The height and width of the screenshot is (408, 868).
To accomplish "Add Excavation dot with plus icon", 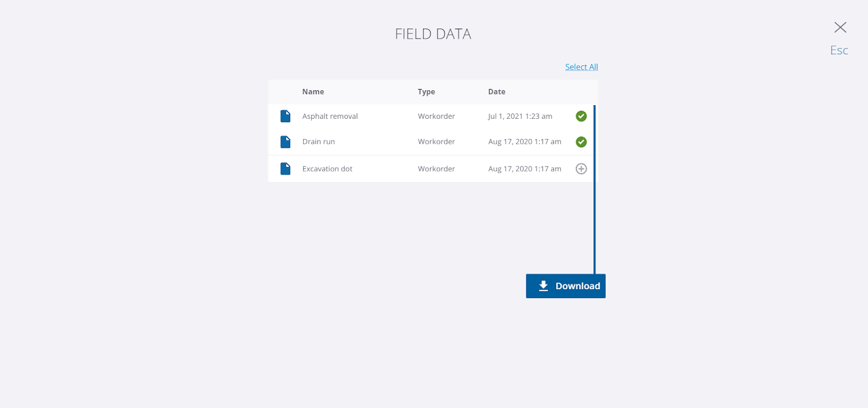I will [581, 168].
